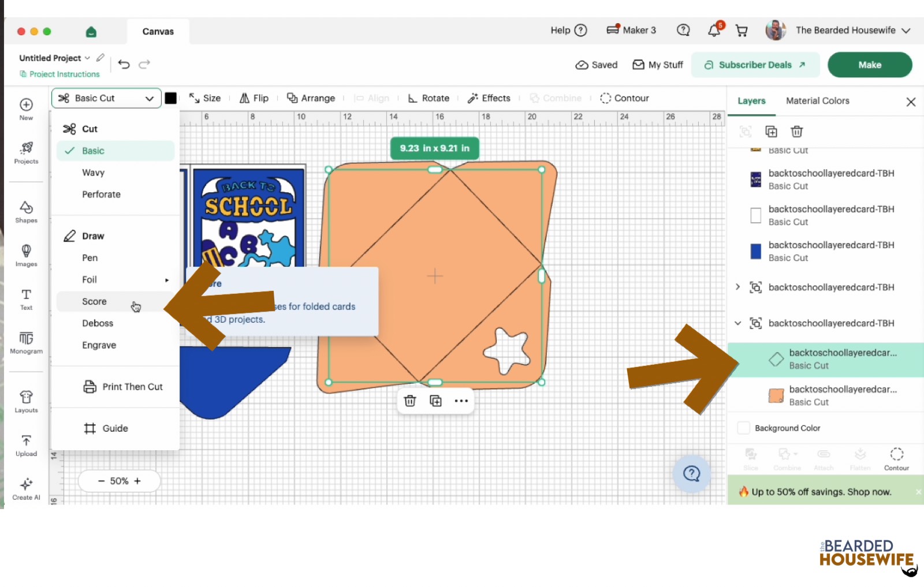
Task: Click Maker 3 machine selector
Action: [x=631, y=30]
